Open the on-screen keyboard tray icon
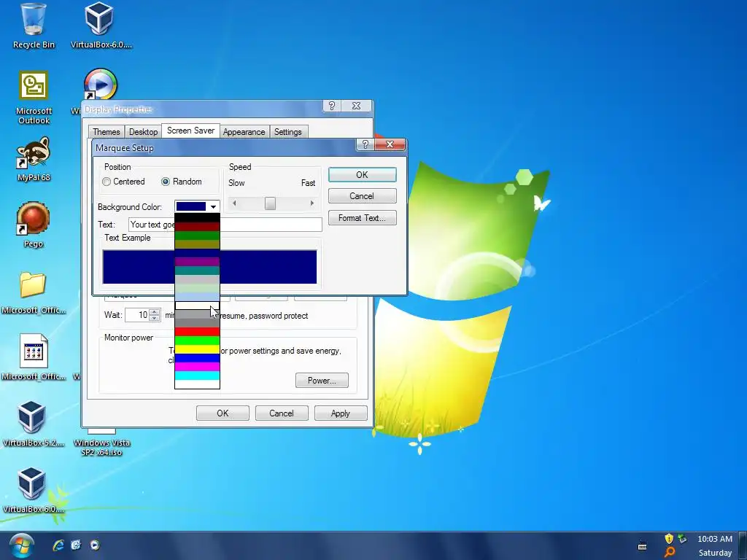 click(x=642, y=545)
